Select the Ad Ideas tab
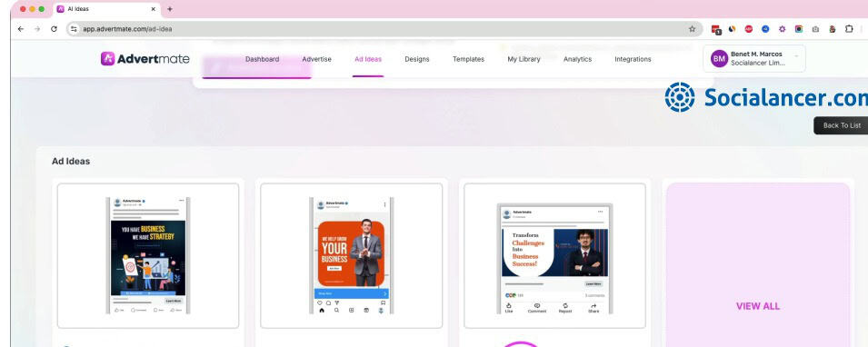868x347 pixels. coord(368,59)
